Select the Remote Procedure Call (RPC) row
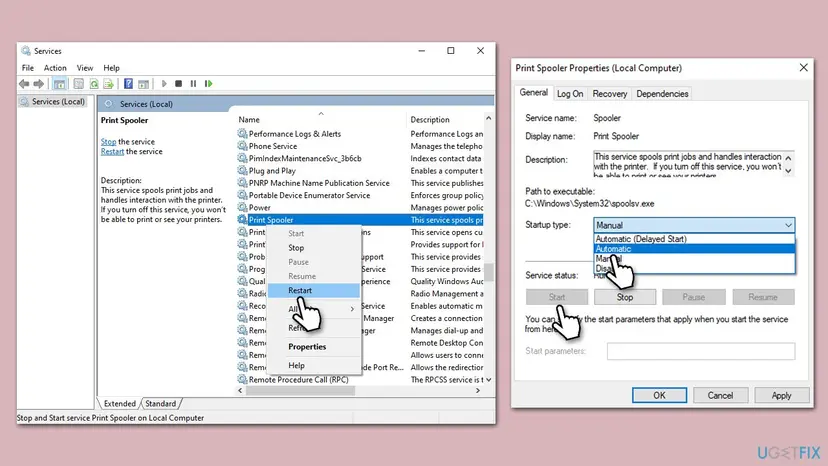The image size is (828, 466). (x=360, y=379)
